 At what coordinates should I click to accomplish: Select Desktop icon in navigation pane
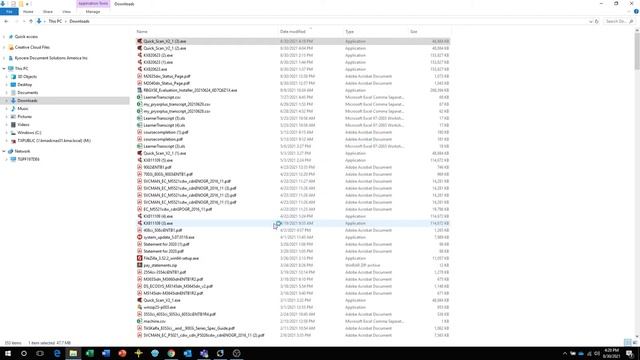(13, 84)
